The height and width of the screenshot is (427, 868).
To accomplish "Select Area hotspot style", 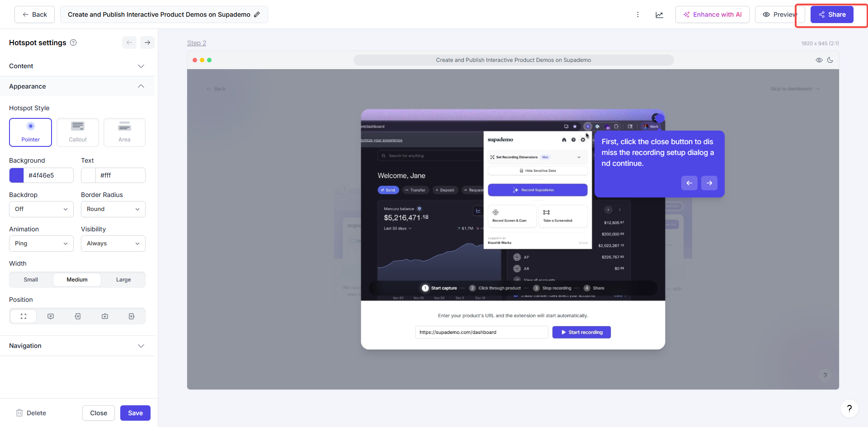I will click(x=124, y=132).
